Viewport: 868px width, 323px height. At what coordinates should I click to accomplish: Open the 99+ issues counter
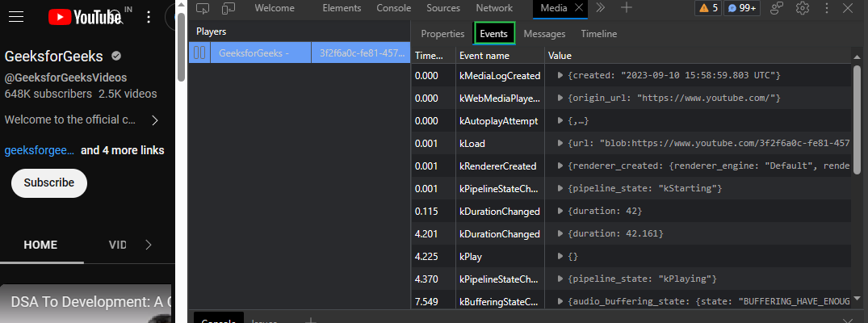click(x=742, y=8)
